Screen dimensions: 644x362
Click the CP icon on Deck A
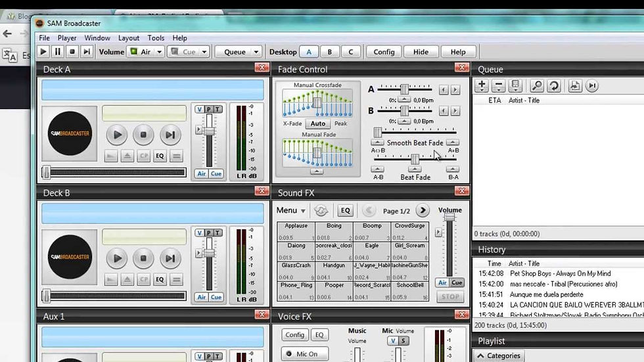pyautogui.click(x=144, y=156)
